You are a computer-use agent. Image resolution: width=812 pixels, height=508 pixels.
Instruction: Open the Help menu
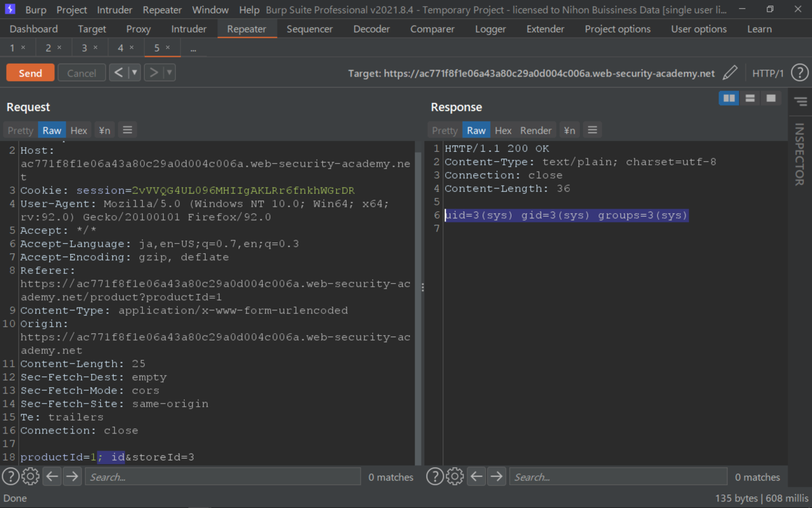click(x=250, y=10)
